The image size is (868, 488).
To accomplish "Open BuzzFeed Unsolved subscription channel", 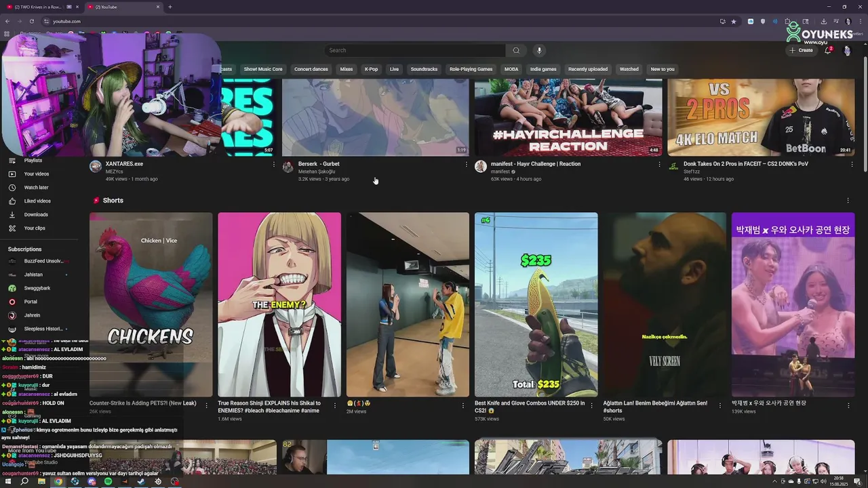I will click(43, 261).
